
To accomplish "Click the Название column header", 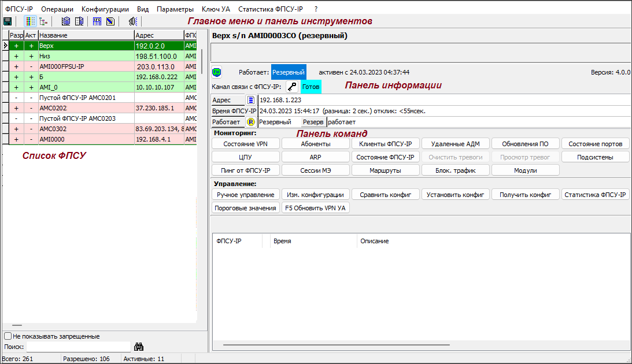I will click(x=85, y=35).
